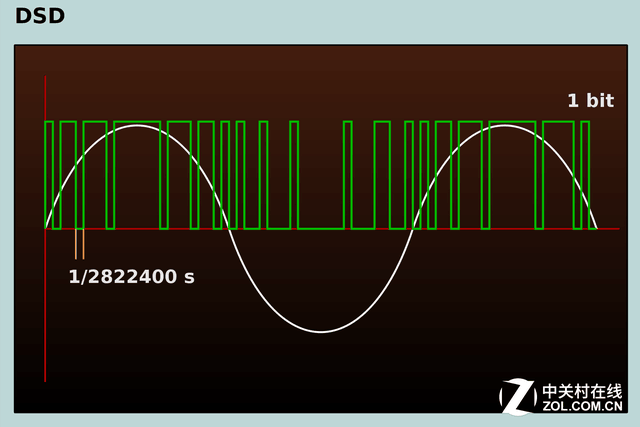640x427 pixels.
Task: Click the trough of the white sine wave
Action: click(322, 331)
